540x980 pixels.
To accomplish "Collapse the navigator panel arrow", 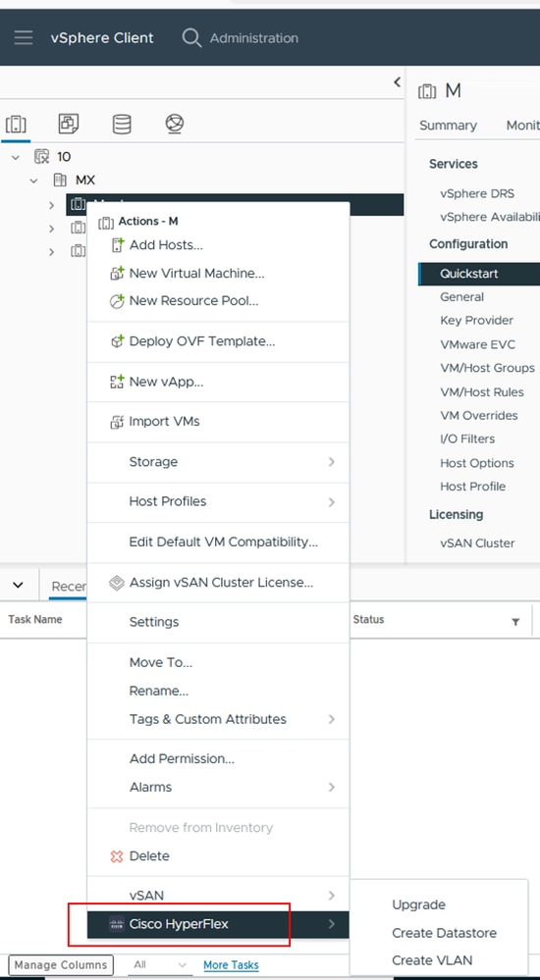I will coord(397,81).
